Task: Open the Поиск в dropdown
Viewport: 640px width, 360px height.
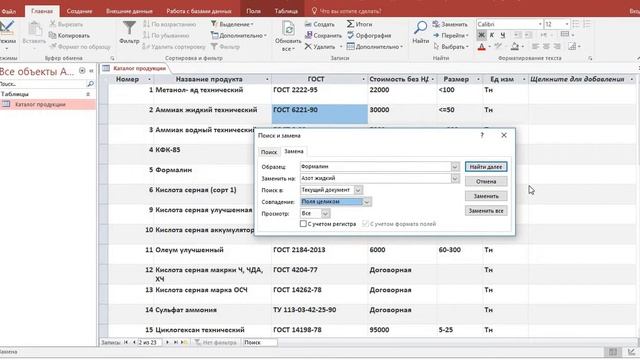Action: [358, 190]
